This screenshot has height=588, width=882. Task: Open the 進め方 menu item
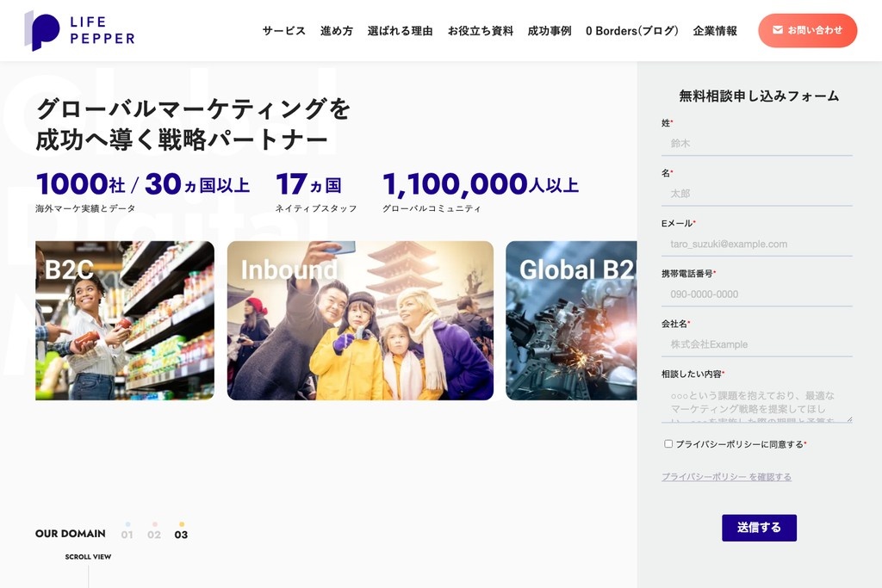[x=337, y=31]
